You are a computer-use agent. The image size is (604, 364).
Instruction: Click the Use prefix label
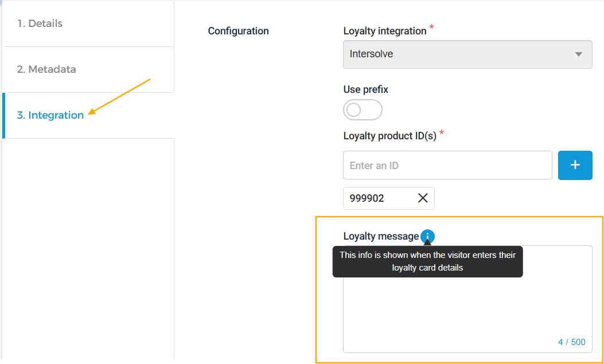click(x=365, y=89)
